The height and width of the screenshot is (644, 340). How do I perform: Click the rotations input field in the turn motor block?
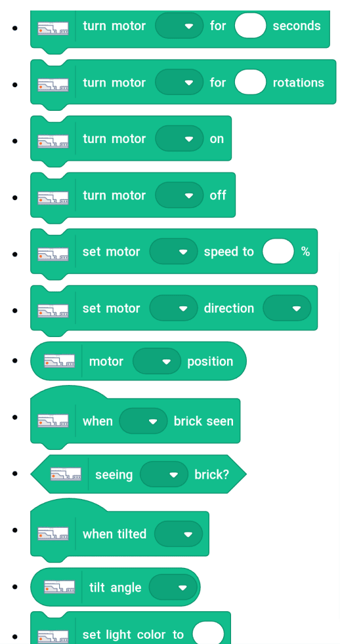pyautogui.click(x=250, y=82)
